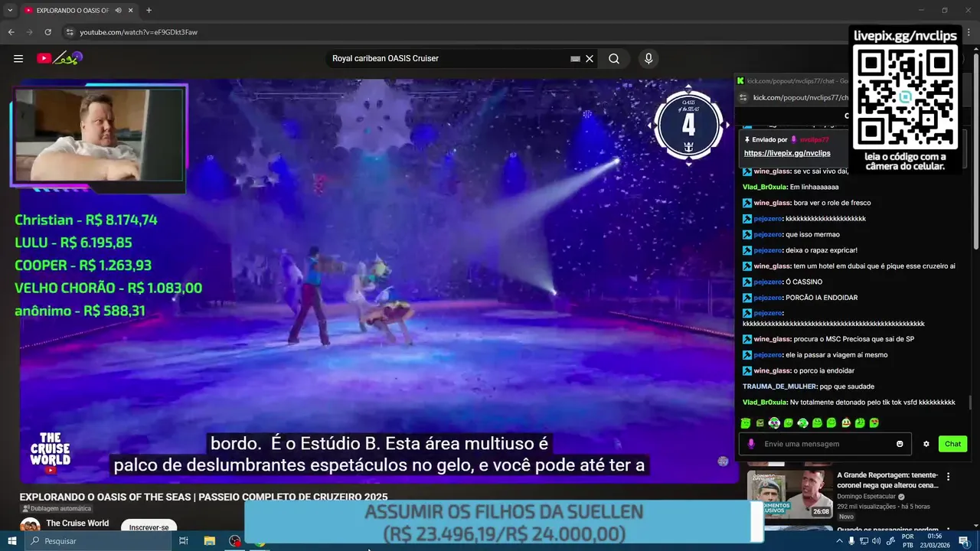The image size is (980, 551).
Task: Click the YouTube page vertical scrollbar
Action: (976, 153)
